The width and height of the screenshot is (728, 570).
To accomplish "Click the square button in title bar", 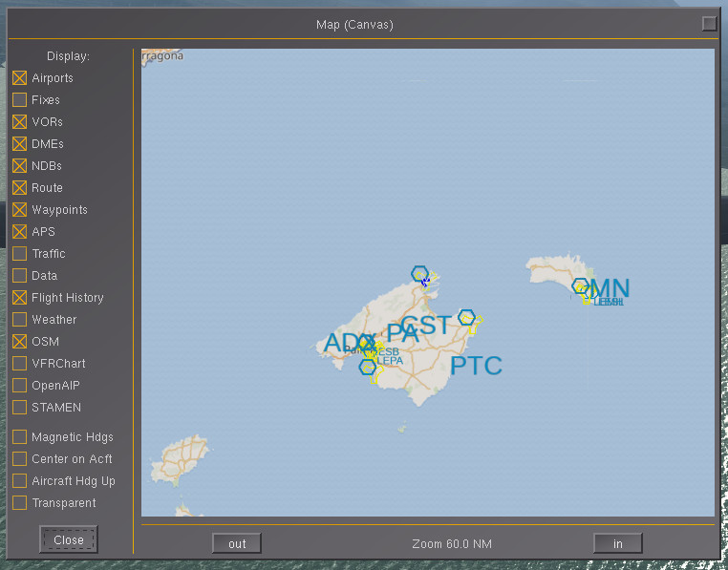I will tap(710, 24).
